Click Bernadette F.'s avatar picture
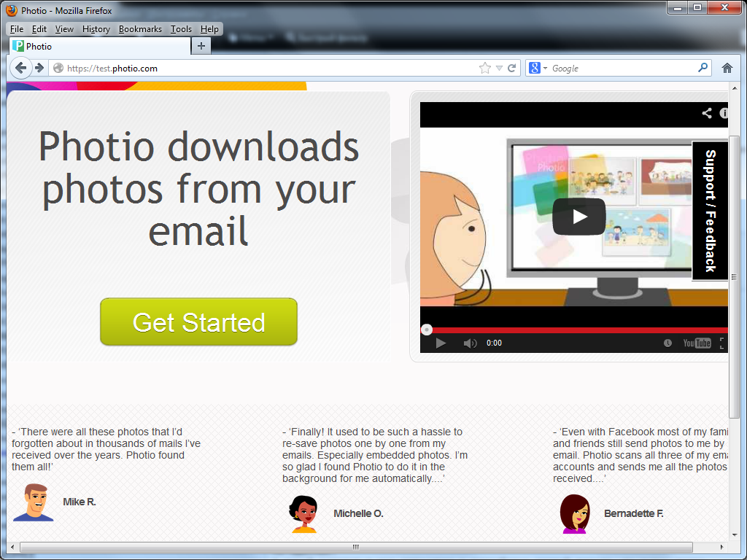Image resolution: width=747 pixels, height=560 pixels. click(x=575, y=514)
